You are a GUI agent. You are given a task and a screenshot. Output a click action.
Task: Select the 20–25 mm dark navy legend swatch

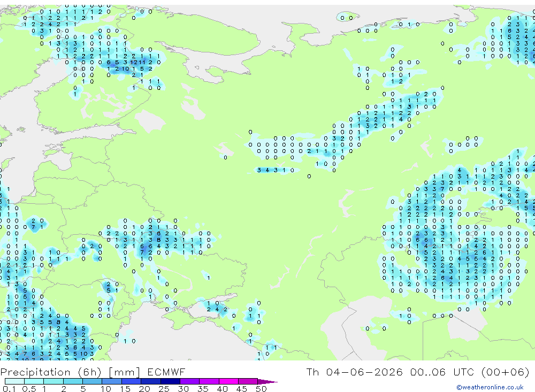tap(151, 381)
